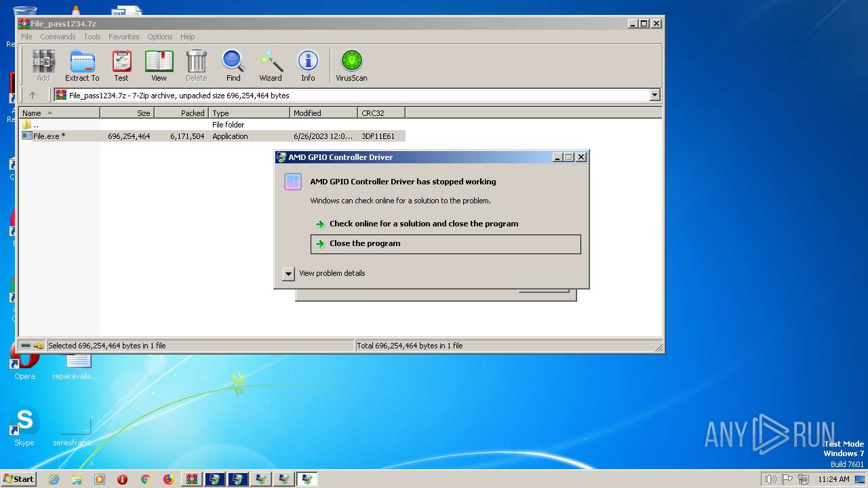This screenshot has width=868, height=488.
Task: Expand View problem details
Action: [x=288, y=273]
